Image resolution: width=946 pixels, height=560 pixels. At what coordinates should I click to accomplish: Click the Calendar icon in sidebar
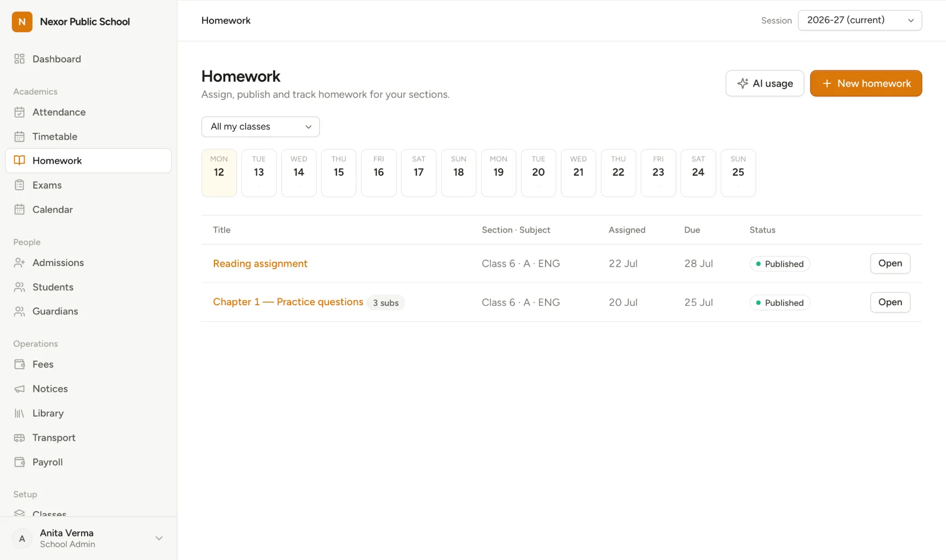(x=19, y=210)
